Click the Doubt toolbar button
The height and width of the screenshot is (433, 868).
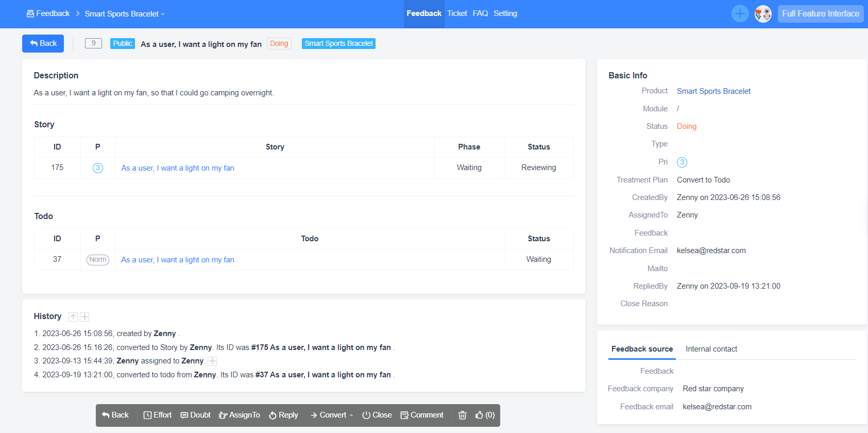[x=195, y=415]
